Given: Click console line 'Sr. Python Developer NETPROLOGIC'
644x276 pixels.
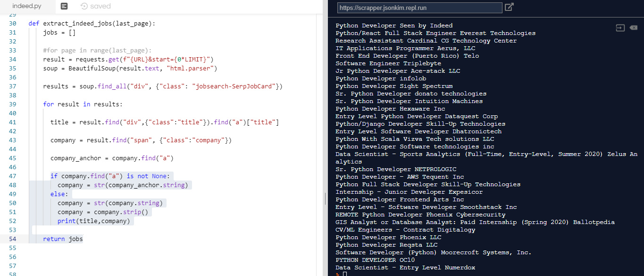Looking at the screenshot, I should (x=396, y=169).
